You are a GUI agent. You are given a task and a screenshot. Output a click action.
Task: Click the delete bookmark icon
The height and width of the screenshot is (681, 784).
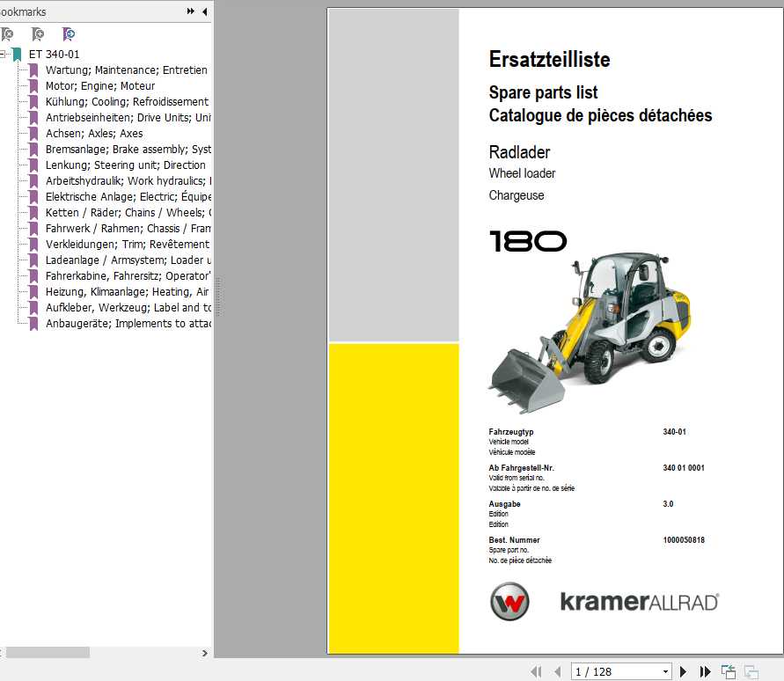[7, 34]
